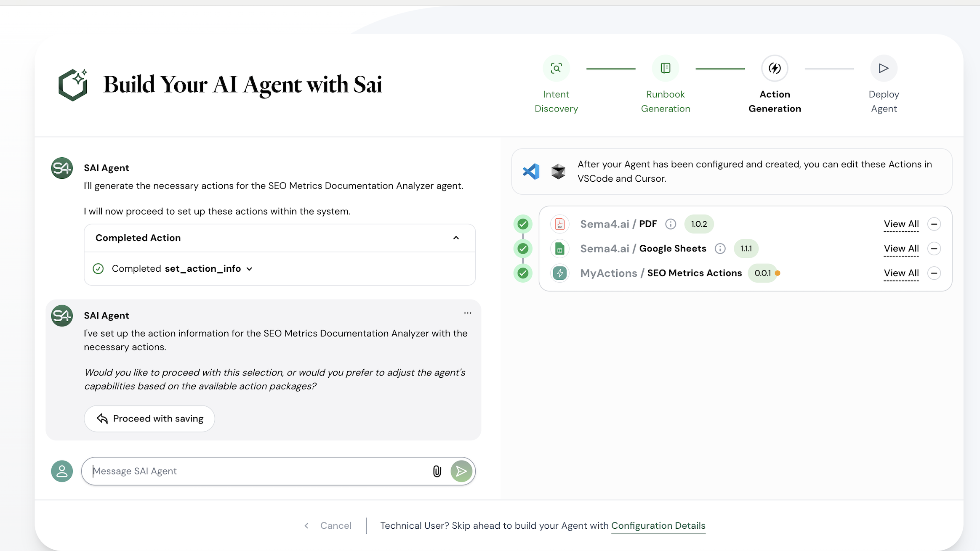This screenshot has width=980, height=551.
Task: Click the first SAI Agent avatar
Action: (62, 168)
